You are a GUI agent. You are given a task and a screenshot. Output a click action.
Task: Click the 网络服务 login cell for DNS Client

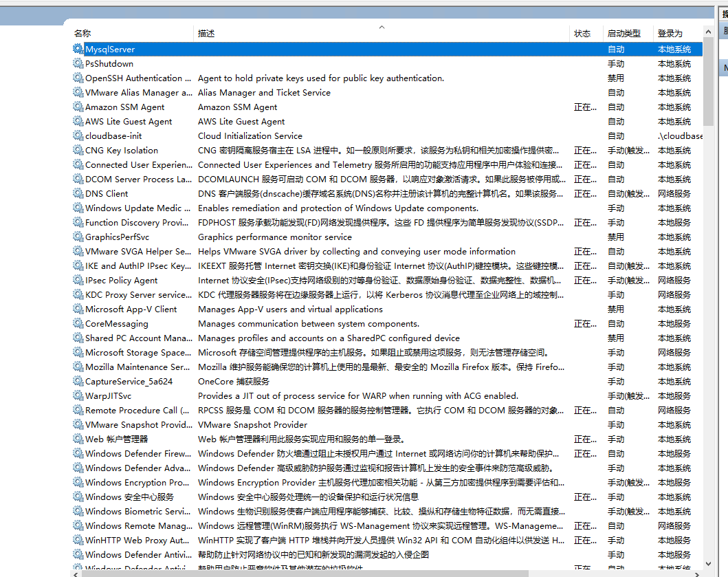[674, 194]
